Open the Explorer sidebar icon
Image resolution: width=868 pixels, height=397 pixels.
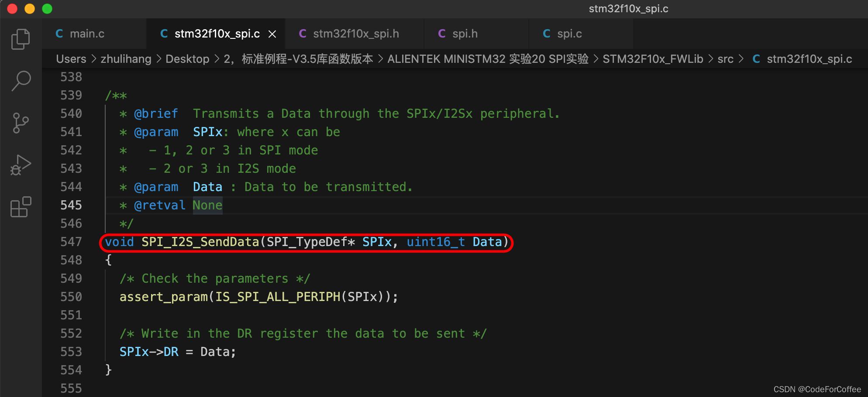pyautogui.click(x=21, y=39)
